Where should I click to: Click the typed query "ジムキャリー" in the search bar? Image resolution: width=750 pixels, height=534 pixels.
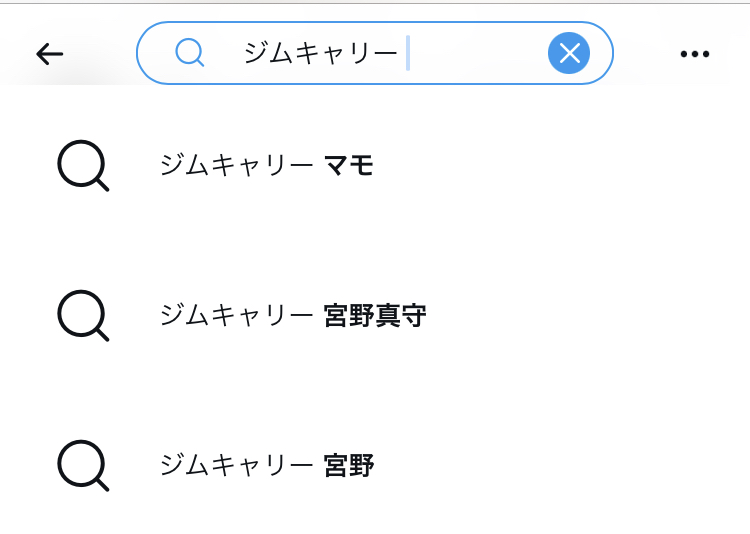(x=320, y=53)
